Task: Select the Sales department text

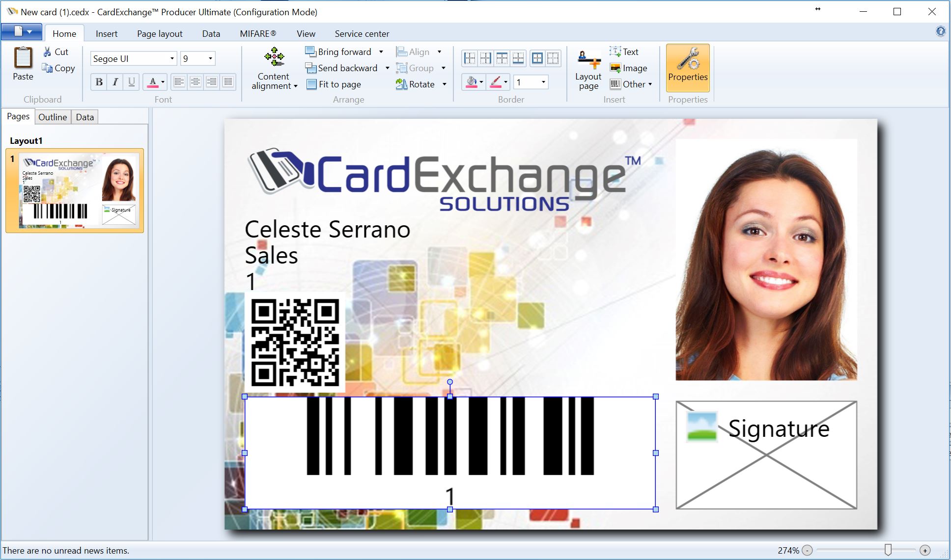Action: [271, 255]
